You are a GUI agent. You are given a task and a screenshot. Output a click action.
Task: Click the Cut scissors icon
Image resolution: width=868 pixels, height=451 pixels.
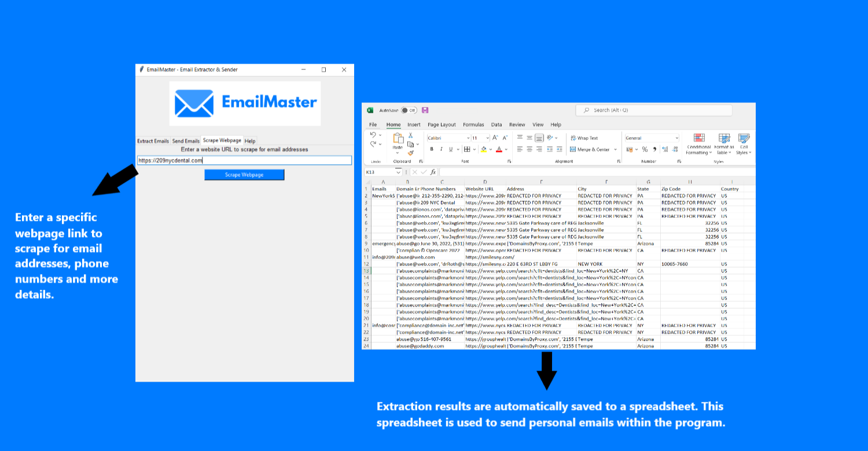point(410,135)
